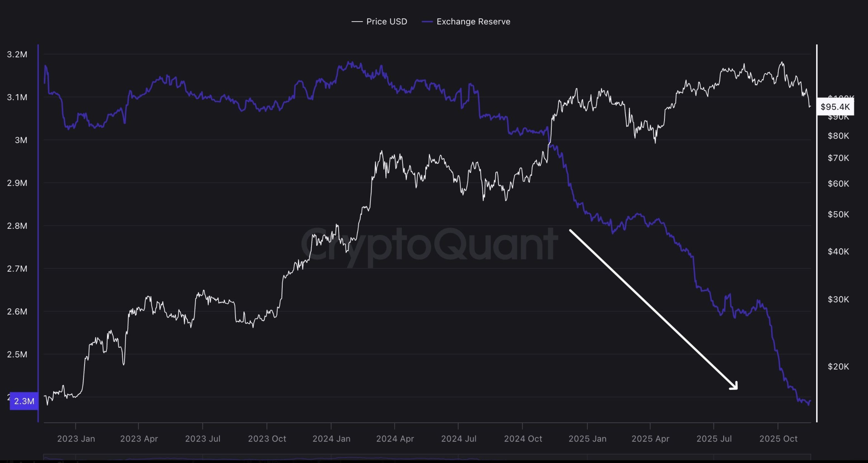Toggle the Price USD legend series
This screenshot has height=463, width=868.
click(x=386, y=22)
